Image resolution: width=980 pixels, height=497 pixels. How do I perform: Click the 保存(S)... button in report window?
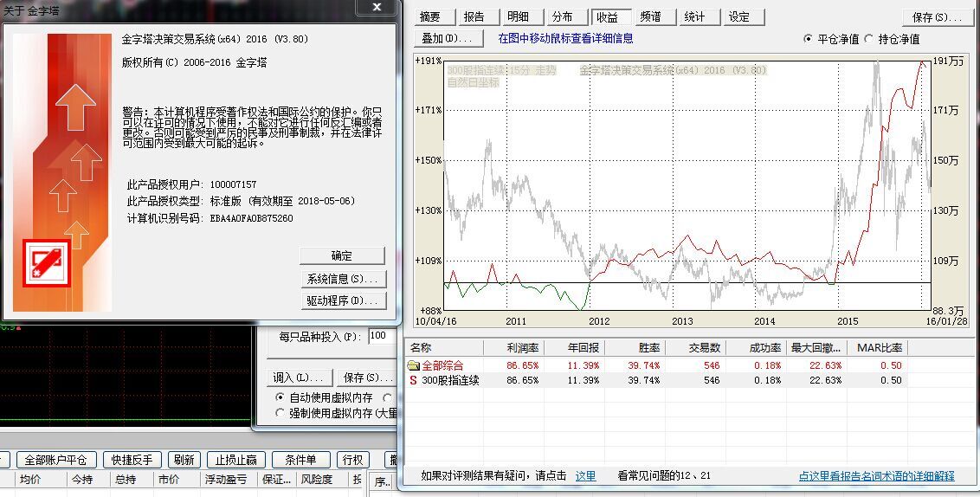tap(937, 16)
